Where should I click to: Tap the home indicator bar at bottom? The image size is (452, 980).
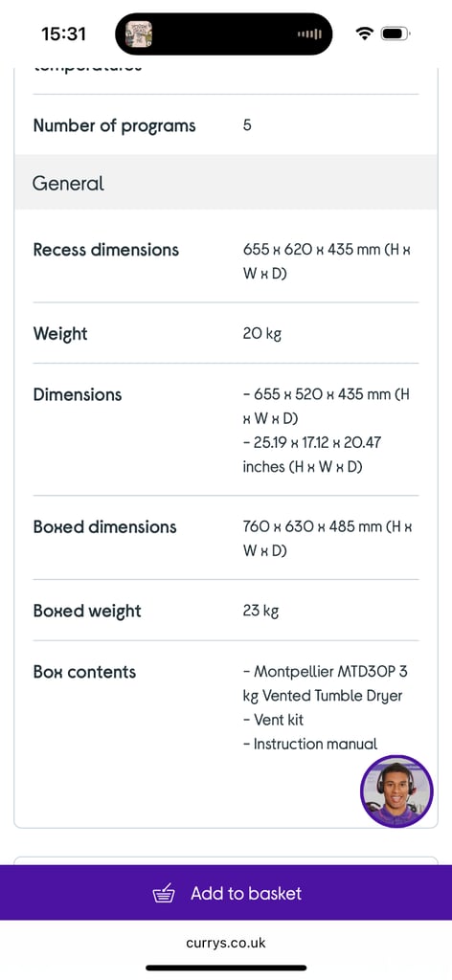226,969
